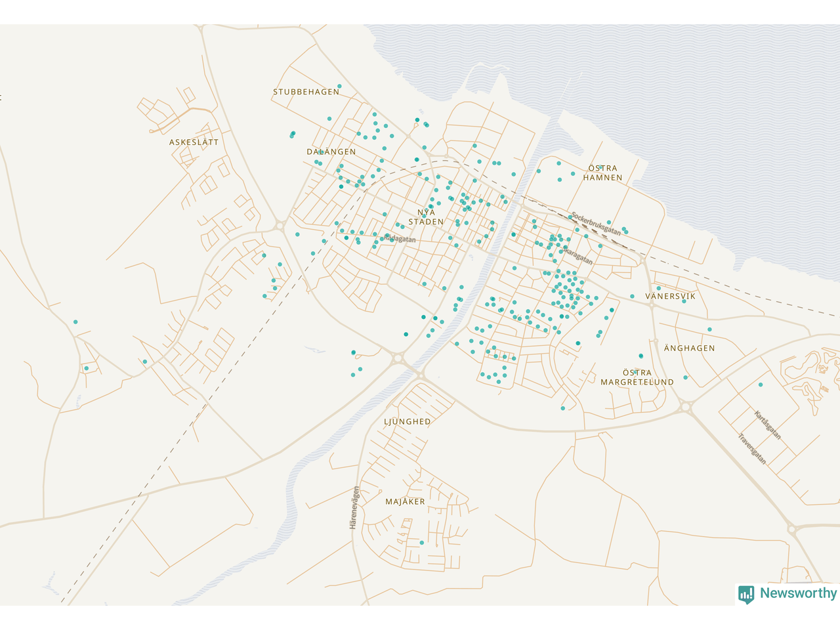Click the Newsworthy logo icon
The height and width of the screenshot is (630, 840).
[x=746, y=594]
